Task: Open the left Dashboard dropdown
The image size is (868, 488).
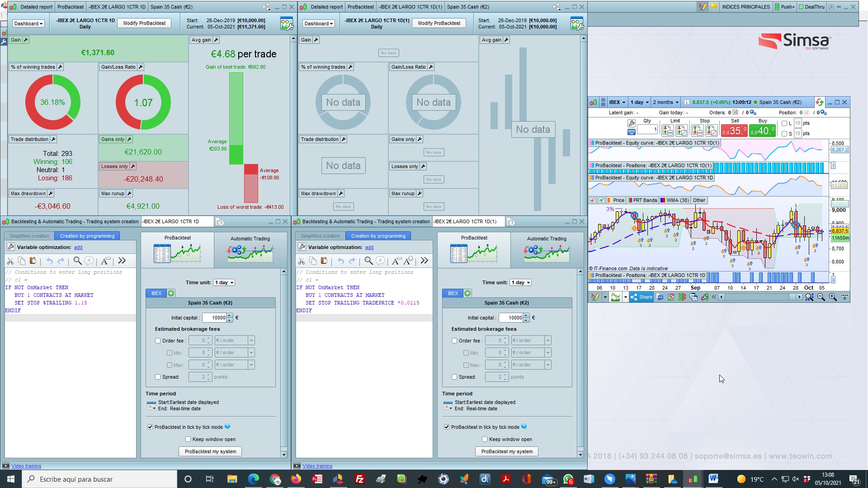Action: point(28,23)
